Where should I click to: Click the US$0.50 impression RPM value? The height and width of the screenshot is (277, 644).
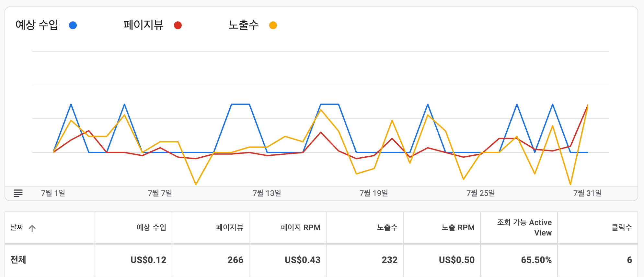[x=457, y=260]
